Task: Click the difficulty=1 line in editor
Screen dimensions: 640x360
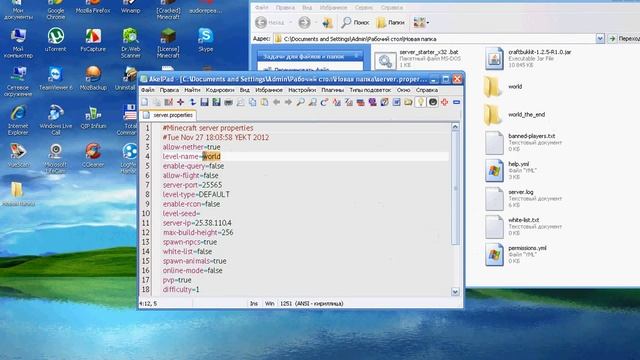Action: [x=181, y=289]
